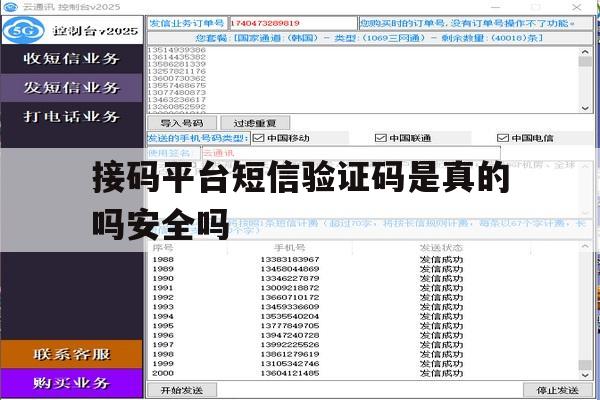Click the 您套餐 package info bar
The height and width of the screenshot is (400, 600).
tap(370, 38)
